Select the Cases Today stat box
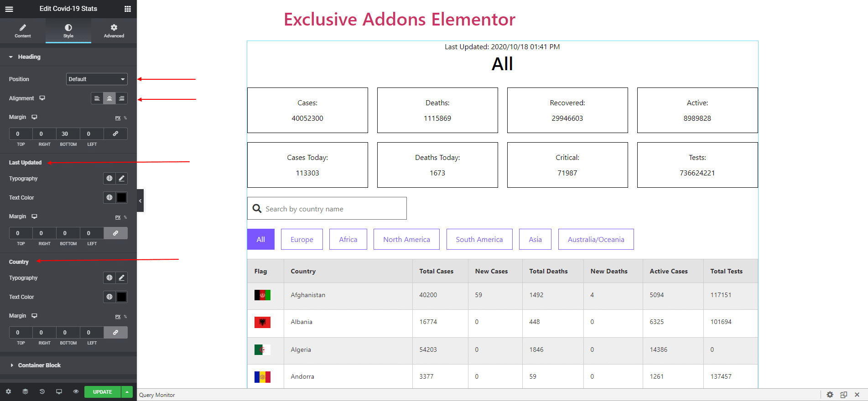The image size is (868, 401). (x=307, y=165)
